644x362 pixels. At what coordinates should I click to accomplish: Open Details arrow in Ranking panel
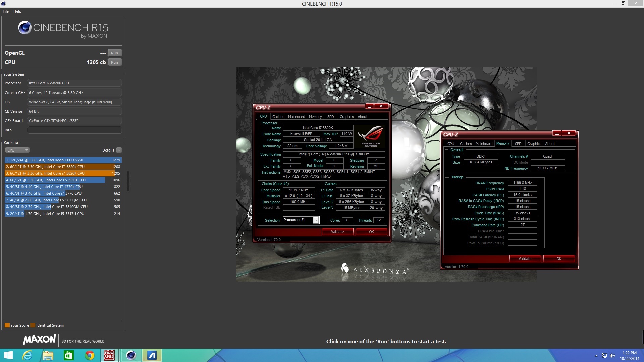[x=119, y=150]
